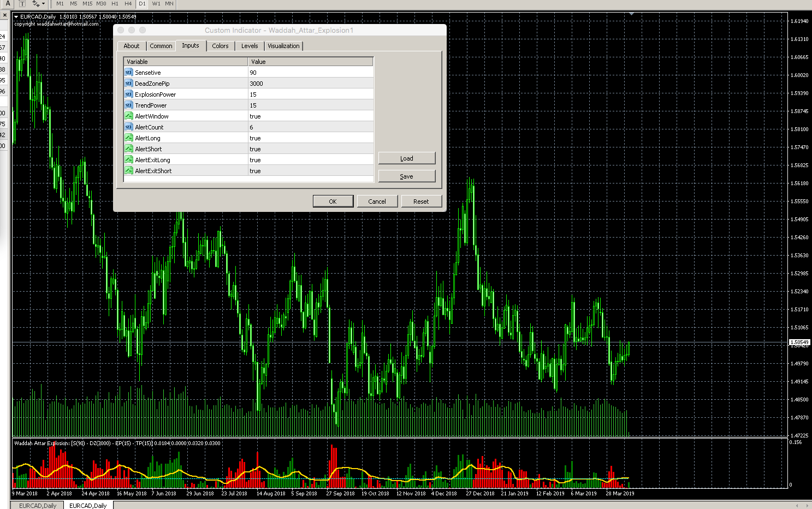Open the Common tab
The width and height of the screenshot is (812, 509).
[161, 46]
